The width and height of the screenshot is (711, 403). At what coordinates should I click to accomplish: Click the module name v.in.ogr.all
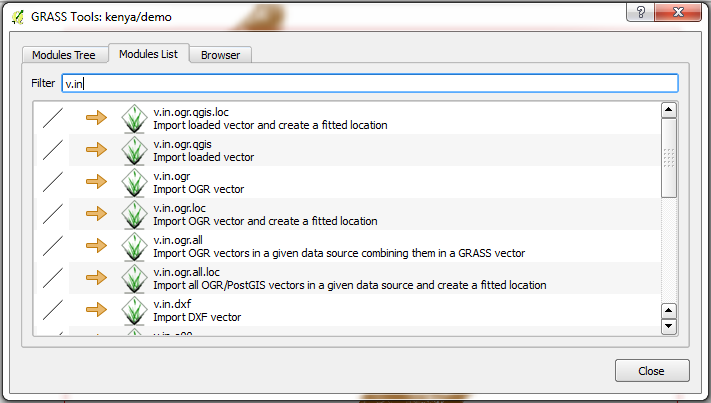point(178,240)
